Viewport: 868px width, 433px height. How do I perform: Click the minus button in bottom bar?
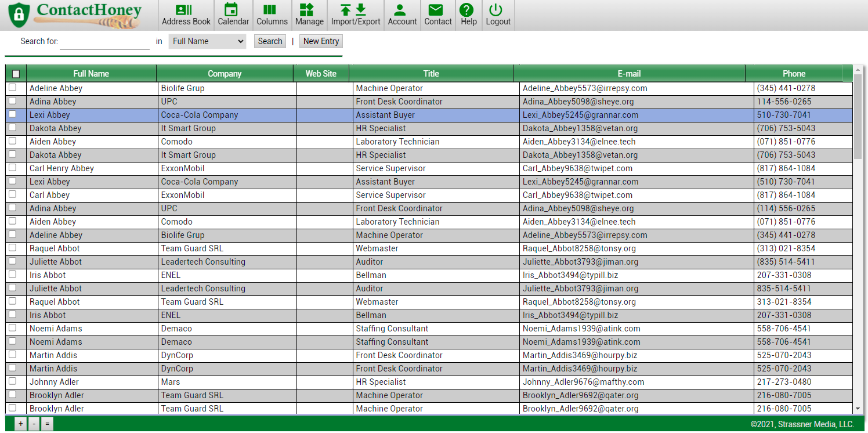pos(34,424)
